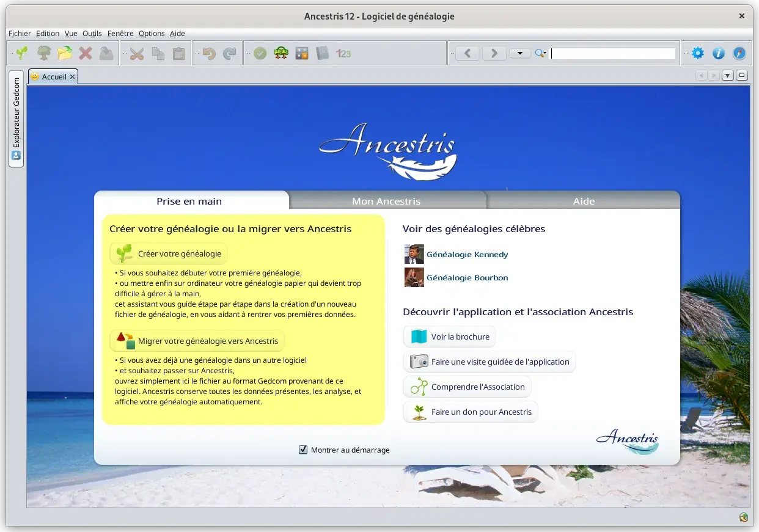This screenshot has height=532, width=759.
Task: Open the Explorateur Gedcom side panel
Action: pos(16,118)
